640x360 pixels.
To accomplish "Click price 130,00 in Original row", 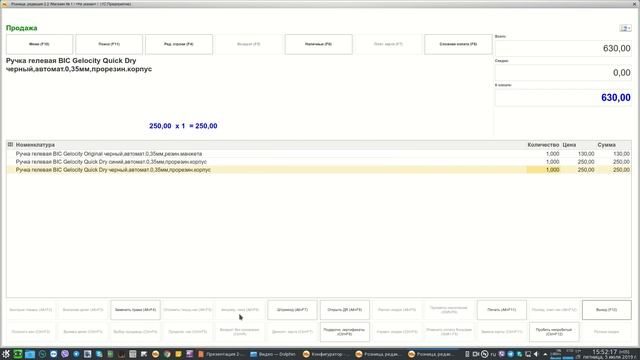I will [x=586, y=154].
